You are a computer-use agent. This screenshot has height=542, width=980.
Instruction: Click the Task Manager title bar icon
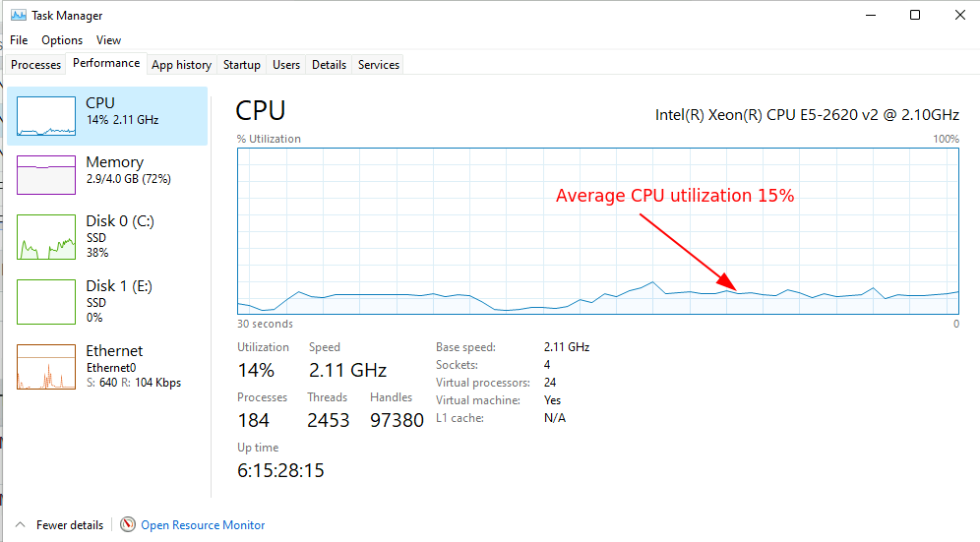pos(18,16)
